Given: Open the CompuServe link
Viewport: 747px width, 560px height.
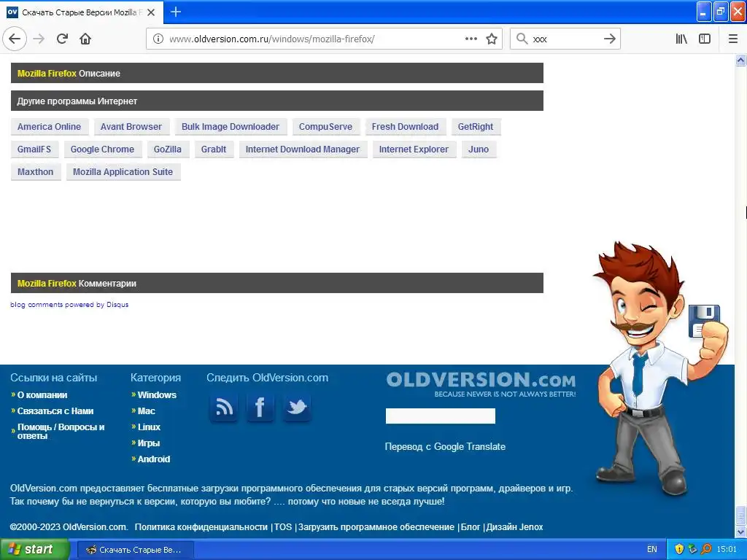Looking at the screenshot, I should point(325,127).
